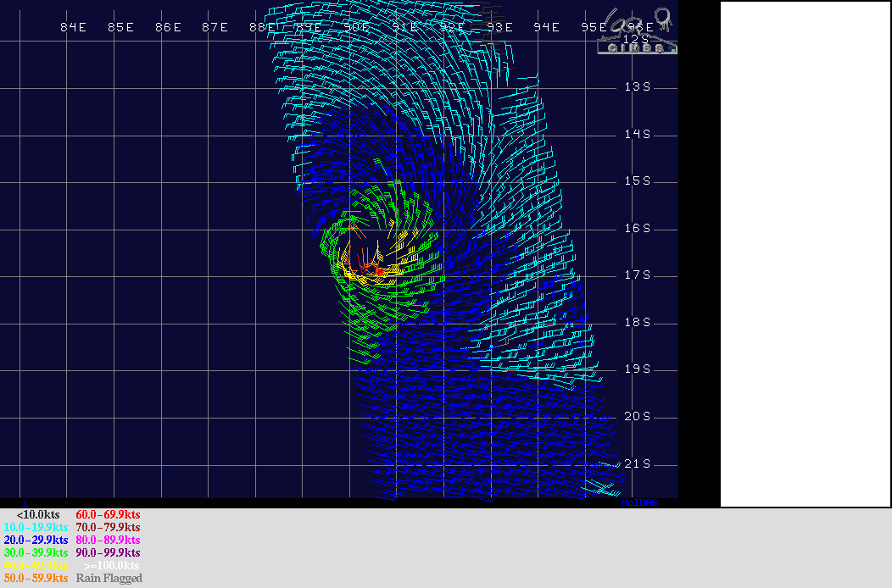The image size is (892, 588).
Task: Select the orange 50.0-59.9kts legend entry
Action: pyautogui.click(x=36, y=578)
